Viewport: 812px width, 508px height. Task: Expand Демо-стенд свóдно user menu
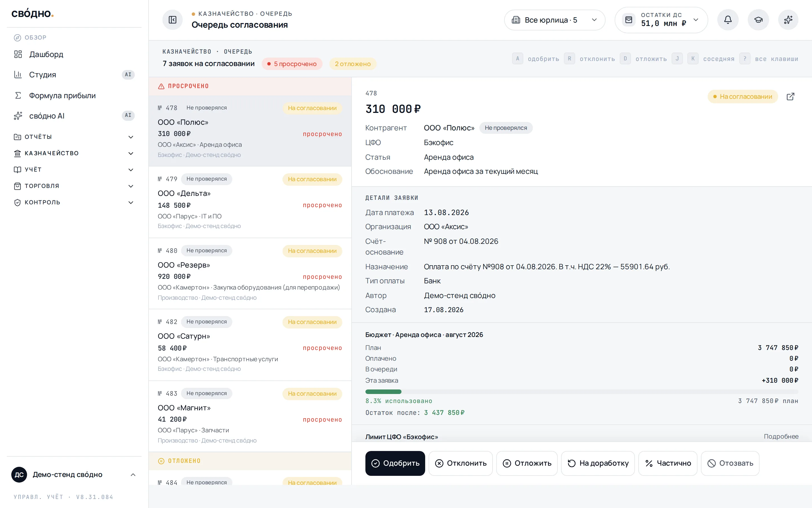(x=74, y=474)
